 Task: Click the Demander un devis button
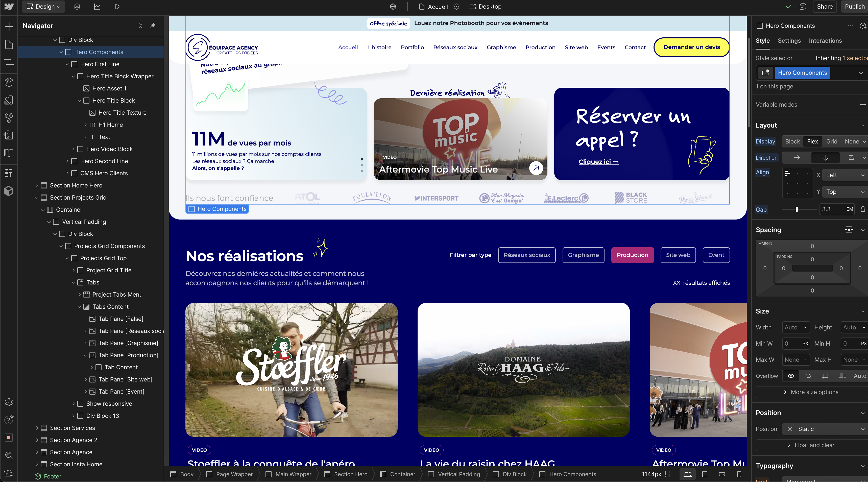(x=691, y=47)
